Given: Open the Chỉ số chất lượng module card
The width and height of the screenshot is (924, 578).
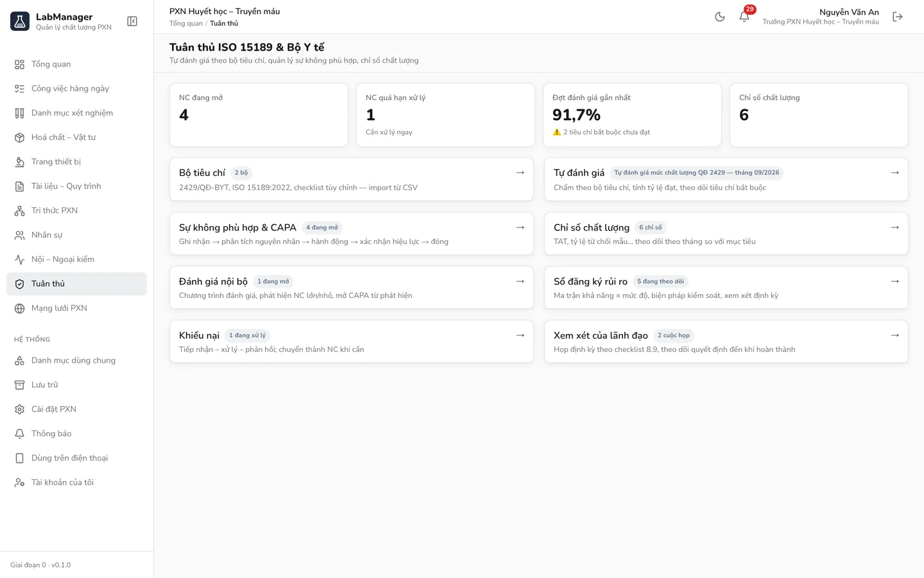Looking at the screenshot, I should (x=726, y=234).
